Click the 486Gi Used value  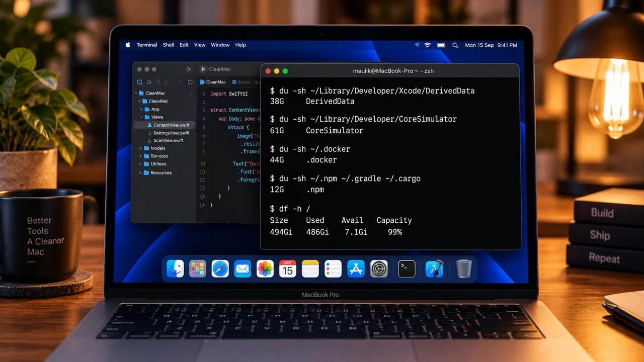point(317,232)
